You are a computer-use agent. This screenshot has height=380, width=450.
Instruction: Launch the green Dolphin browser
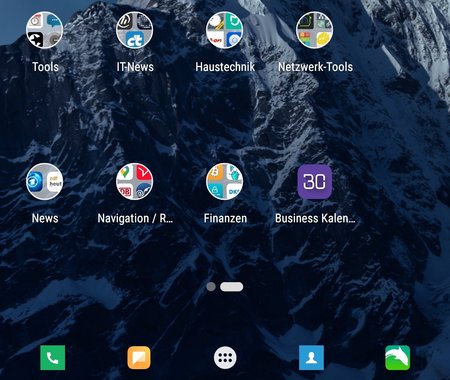pyautogui.click(x=397, y=358)
